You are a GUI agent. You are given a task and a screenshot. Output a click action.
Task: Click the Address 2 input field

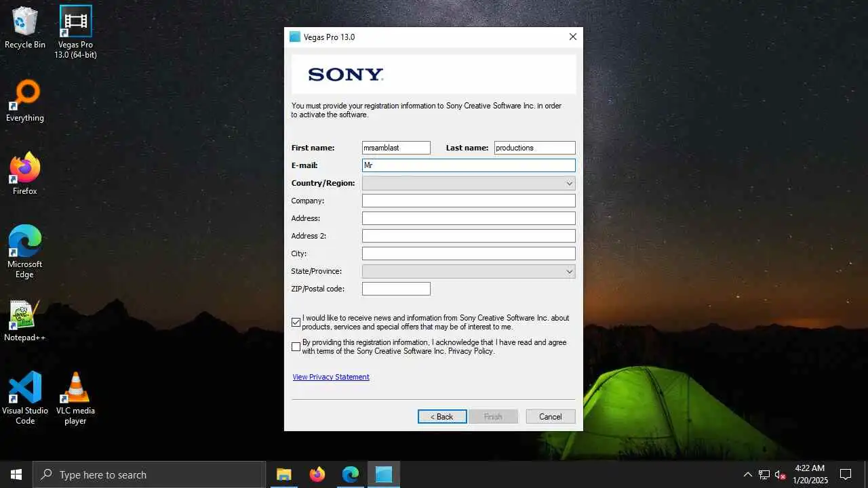pos(469,236)
